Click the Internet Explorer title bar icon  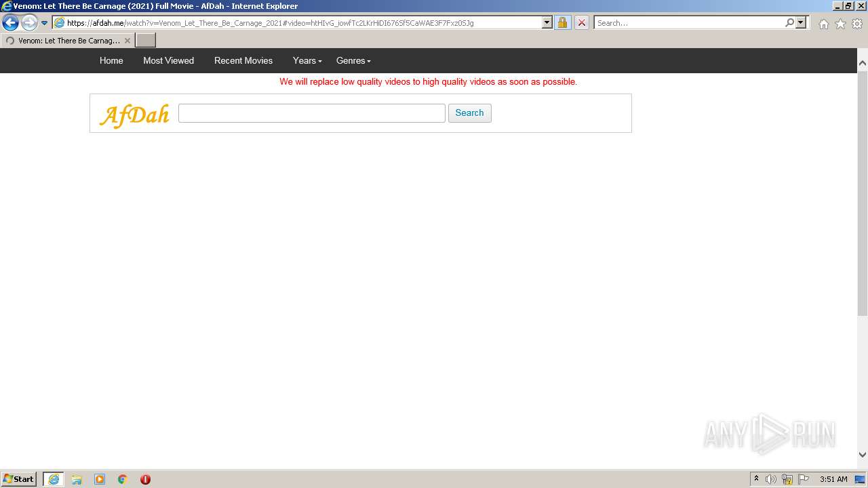(7, 6)
